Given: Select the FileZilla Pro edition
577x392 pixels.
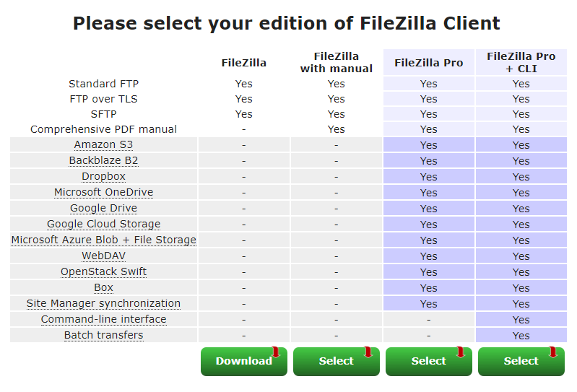Looking at the screenshot, I should pyautogui.click(x=428, y=361).
